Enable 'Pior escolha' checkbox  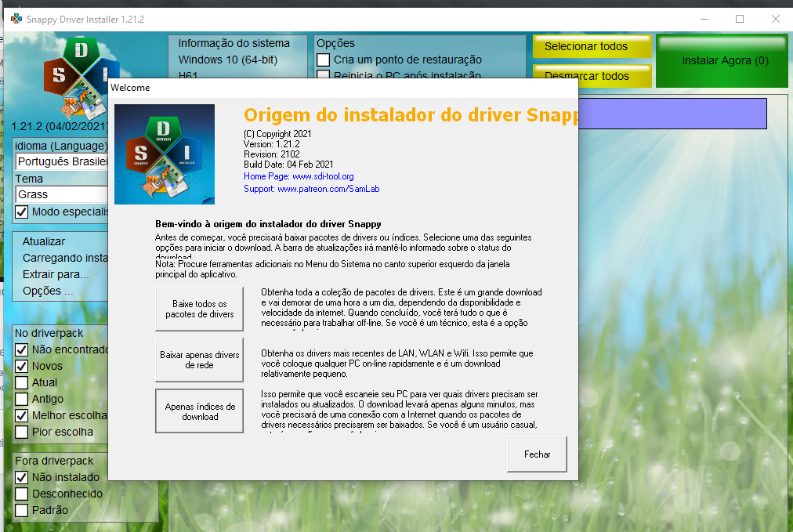[x=21, y=432]
